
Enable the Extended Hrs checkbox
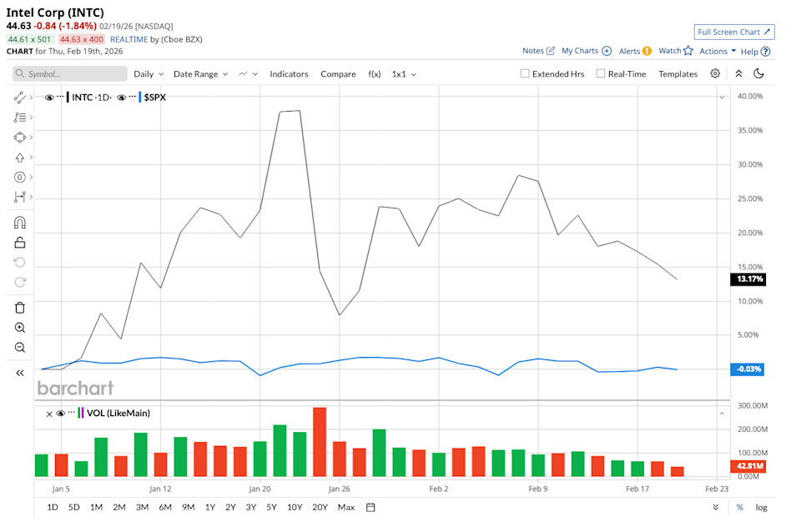[525, 73]
